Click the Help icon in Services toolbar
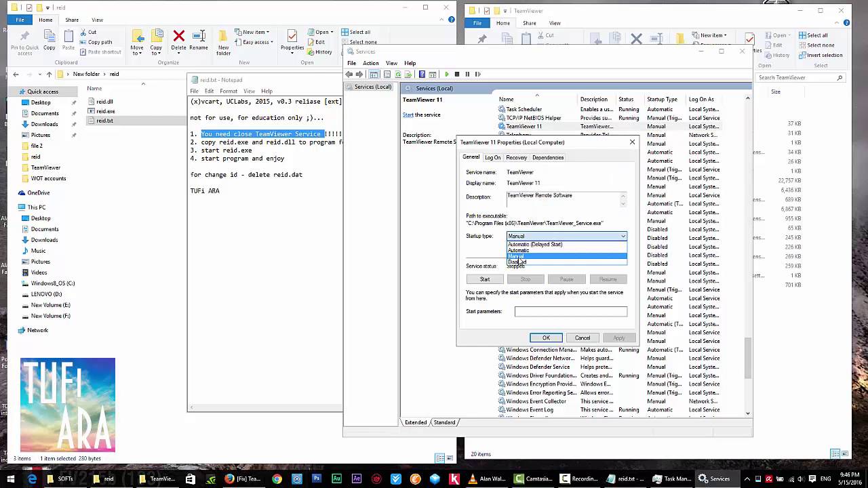868x488 pixels. (422, 75)
